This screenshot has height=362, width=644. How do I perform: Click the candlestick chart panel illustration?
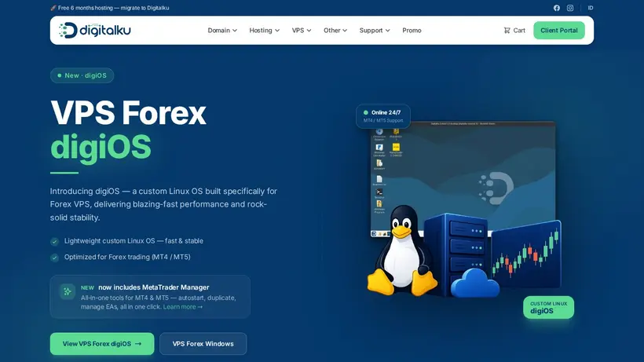[x=526, y=254]
